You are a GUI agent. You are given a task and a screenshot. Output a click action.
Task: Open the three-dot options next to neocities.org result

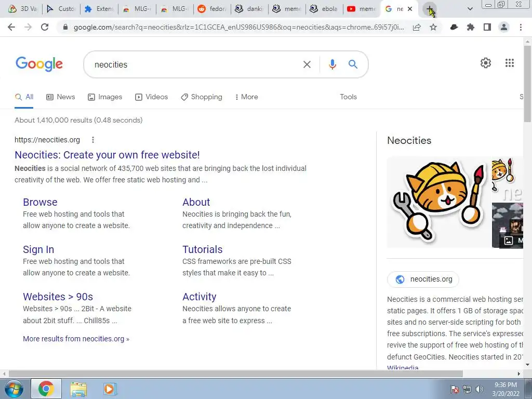pos(93,140)
